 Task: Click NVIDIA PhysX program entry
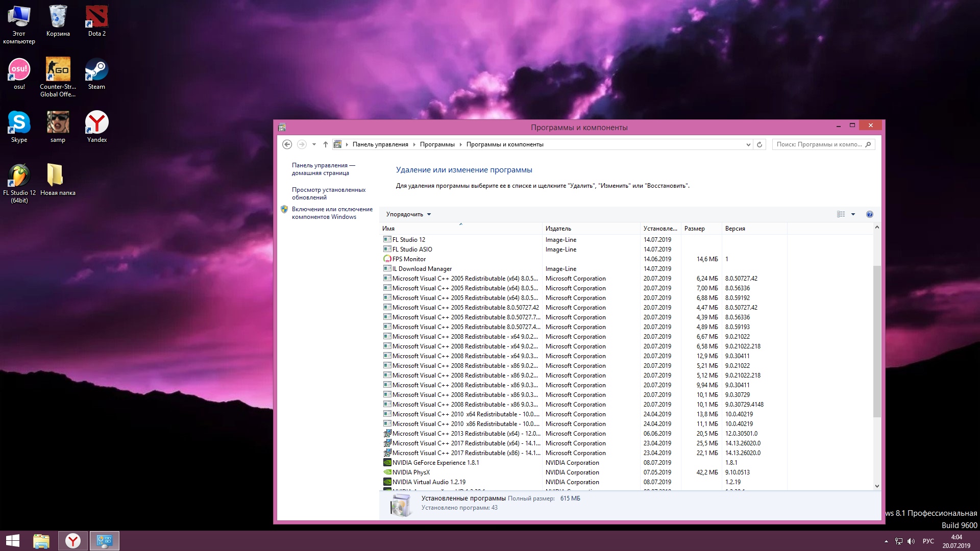[x=411, y=471]
